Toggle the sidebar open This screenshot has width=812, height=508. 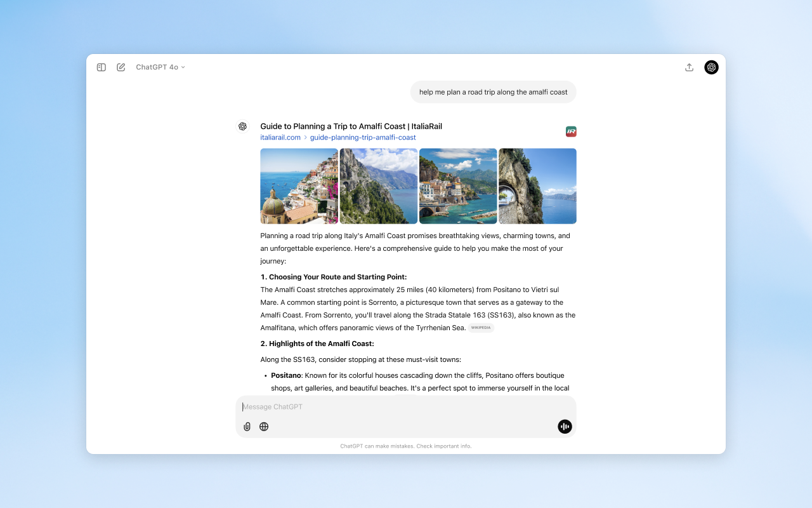101,67
